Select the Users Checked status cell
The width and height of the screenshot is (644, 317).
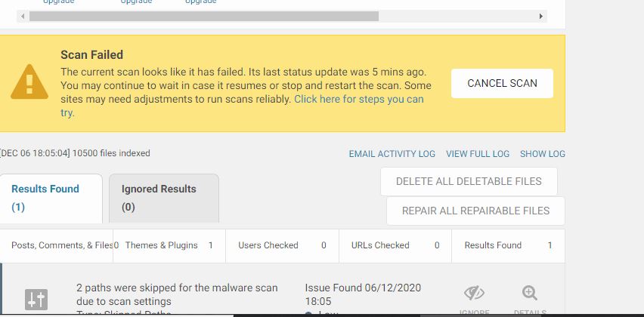coord(282,245)
